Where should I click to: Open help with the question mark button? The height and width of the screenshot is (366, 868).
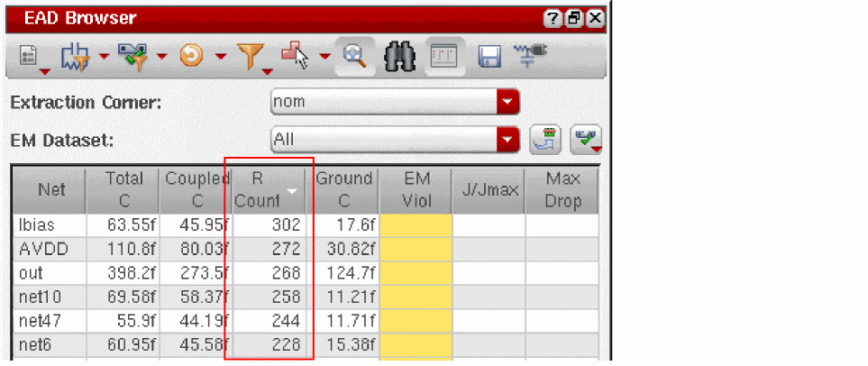coord(552,19)
